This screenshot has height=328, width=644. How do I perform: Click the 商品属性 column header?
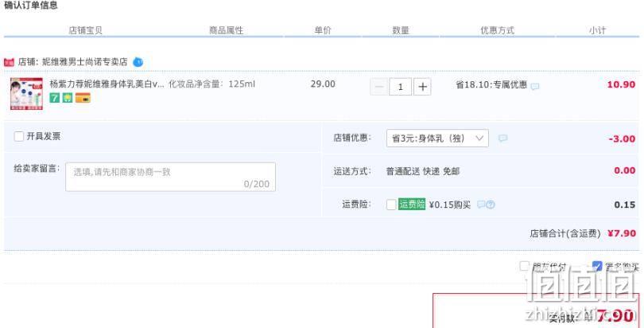click(227, 30)
